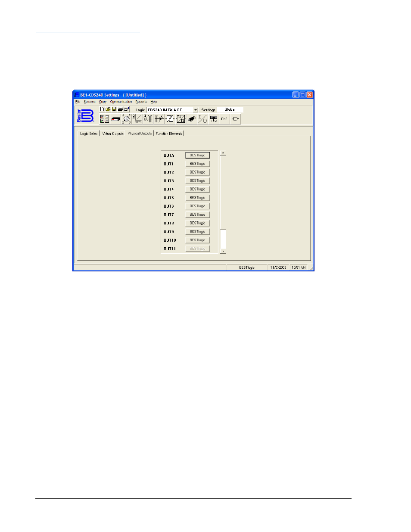Click the Save floppy disk icon
Viewport: 411px width, 532px height.
pos(114,109)
